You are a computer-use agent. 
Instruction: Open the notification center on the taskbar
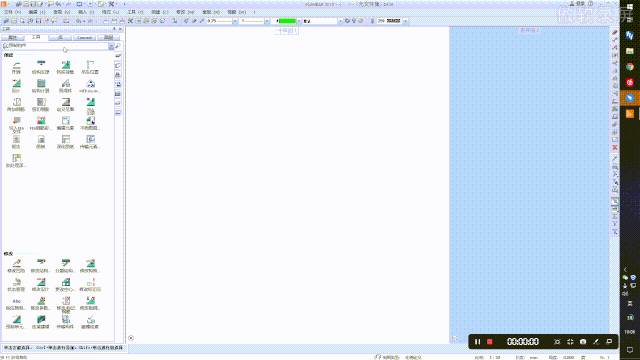(630, 350)
